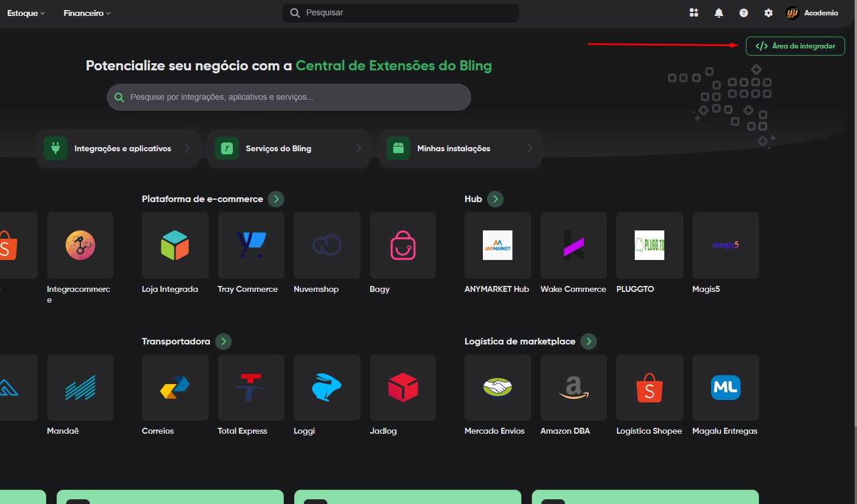Click the notifications bell icon
The image size is (857, 504).
(719, 13)
